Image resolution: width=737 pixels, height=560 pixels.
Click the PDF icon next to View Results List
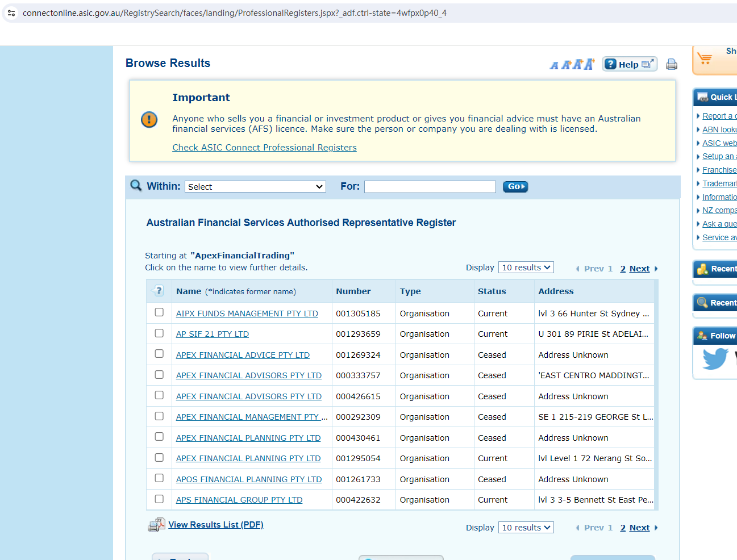coord(156,525)
